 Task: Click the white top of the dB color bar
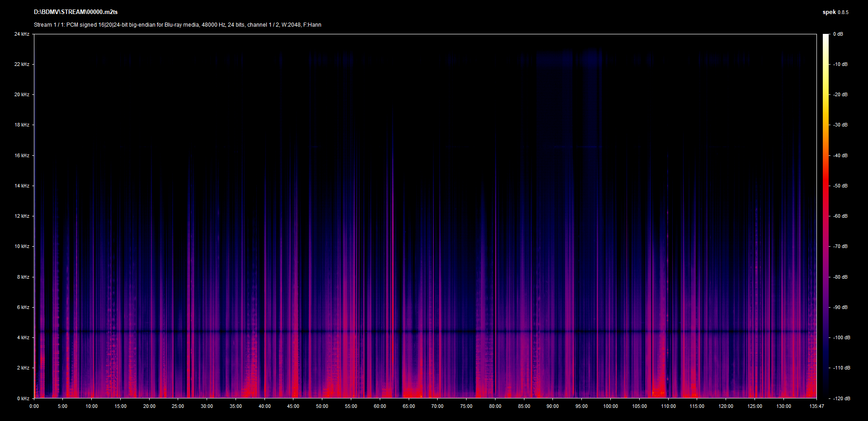click(x=826, y=36)
